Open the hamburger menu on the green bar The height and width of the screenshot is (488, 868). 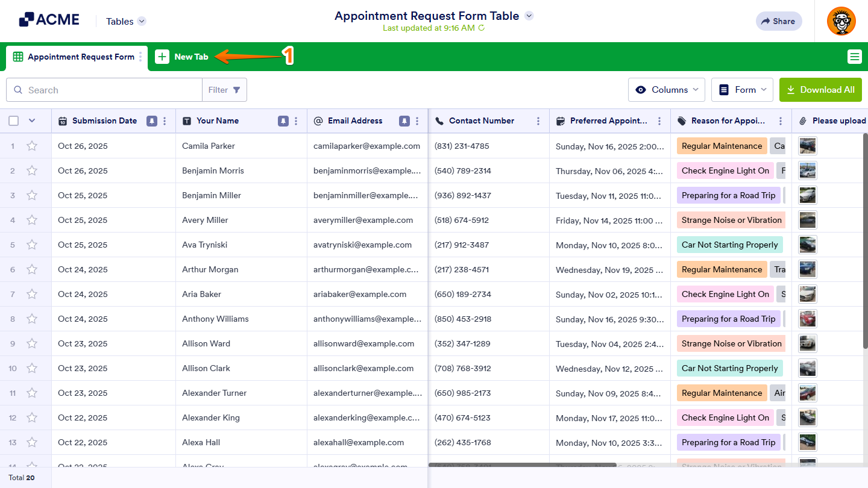pyautogui.click(x=854, y=57)
